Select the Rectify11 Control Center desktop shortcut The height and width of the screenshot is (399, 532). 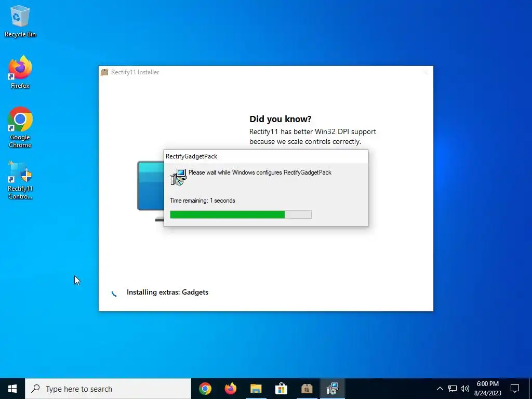(20, 180)
